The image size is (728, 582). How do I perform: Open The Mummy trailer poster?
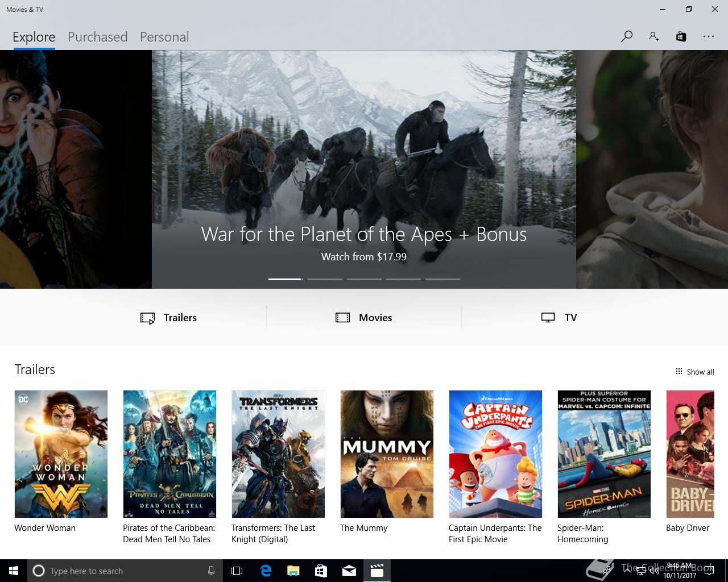387,454
